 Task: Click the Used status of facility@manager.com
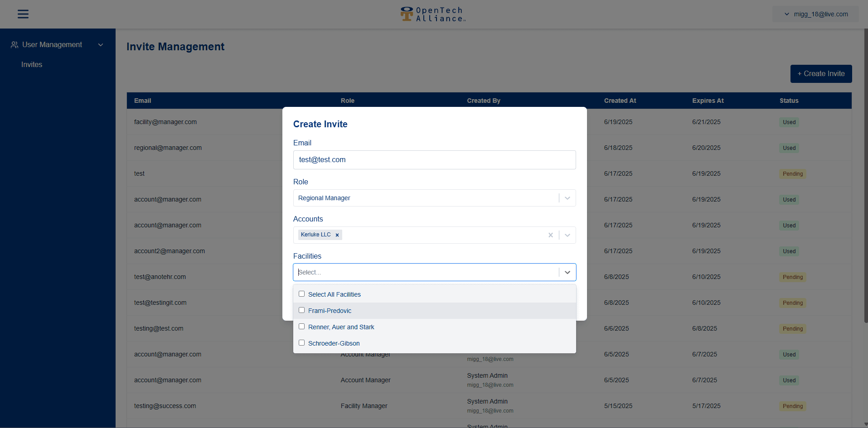(x=789, y=122)
